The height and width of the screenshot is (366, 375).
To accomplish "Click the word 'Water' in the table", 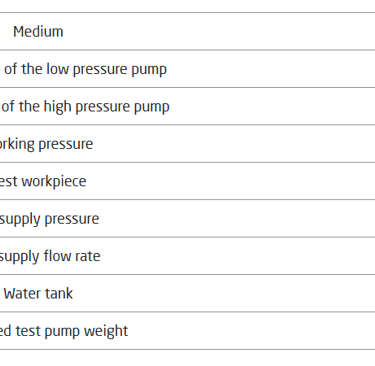I will point(23,294).
